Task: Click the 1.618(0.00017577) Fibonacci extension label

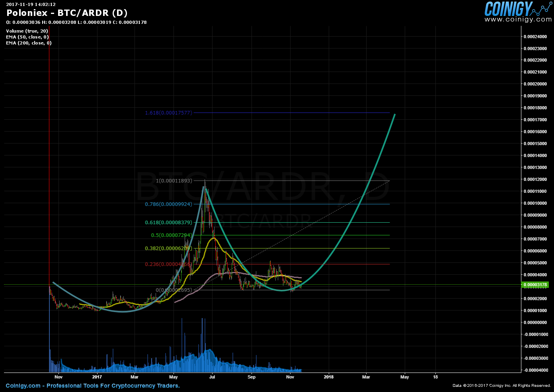Action: click(x=168, y=113)
